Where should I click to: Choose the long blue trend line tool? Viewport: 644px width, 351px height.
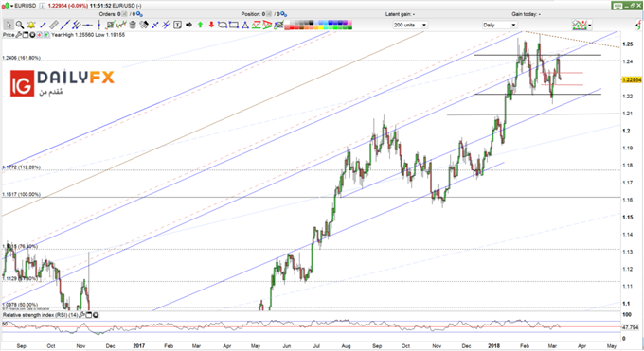click(x=65, y=25)
